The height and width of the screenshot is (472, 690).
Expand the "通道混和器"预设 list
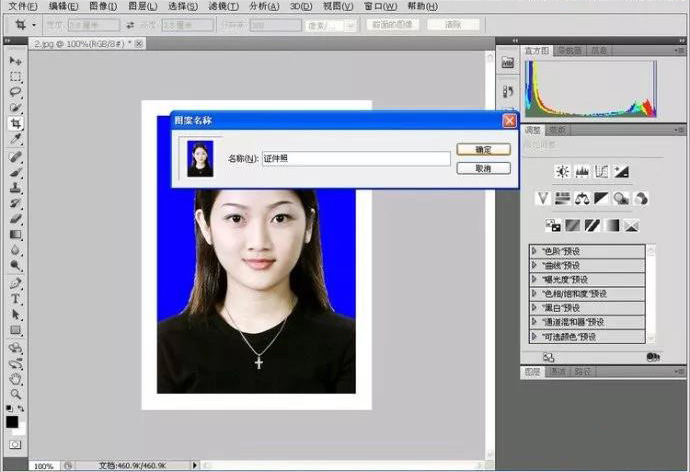pyautogui.click(x=534, y=322)
